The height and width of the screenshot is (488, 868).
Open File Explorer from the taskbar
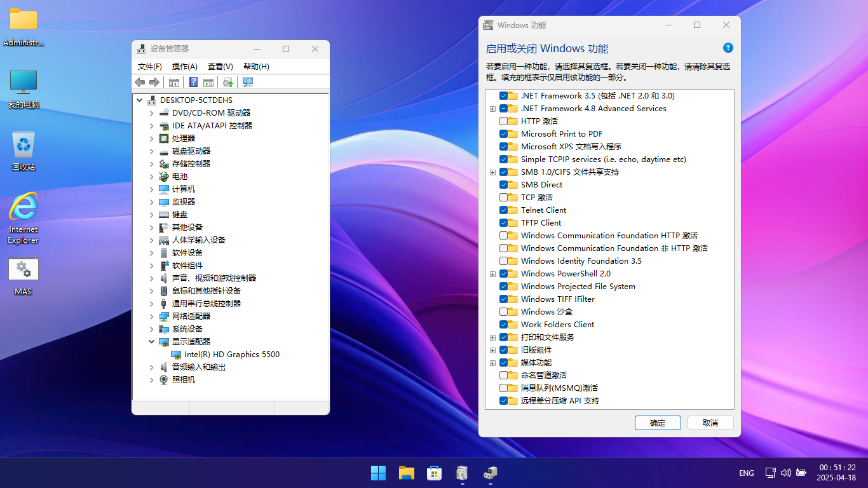407,473
